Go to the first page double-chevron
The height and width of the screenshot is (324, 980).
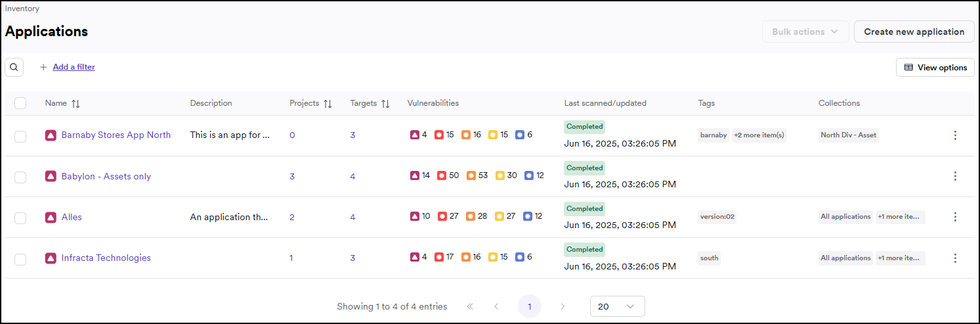[x=470, y=306]
